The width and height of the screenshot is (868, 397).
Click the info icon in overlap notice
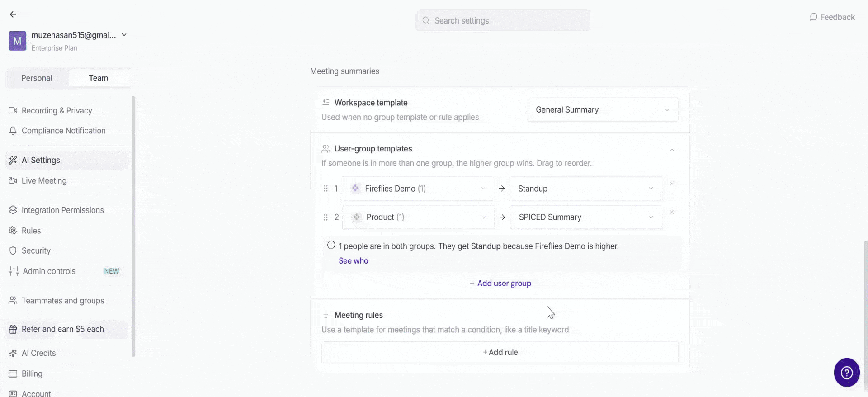(x=331, y=245)
